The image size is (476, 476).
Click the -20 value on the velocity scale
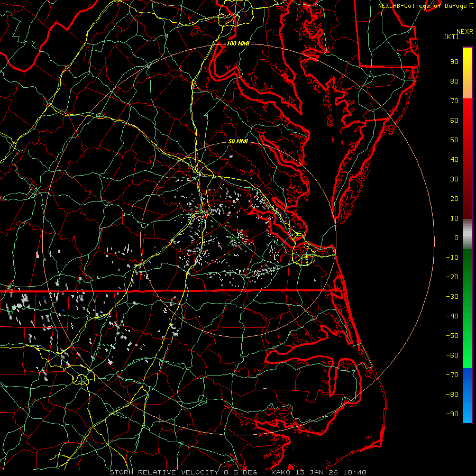pos(452,277)
